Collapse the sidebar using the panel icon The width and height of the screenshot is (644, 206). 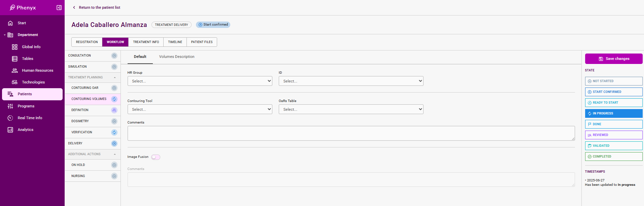tap(59, 7)
